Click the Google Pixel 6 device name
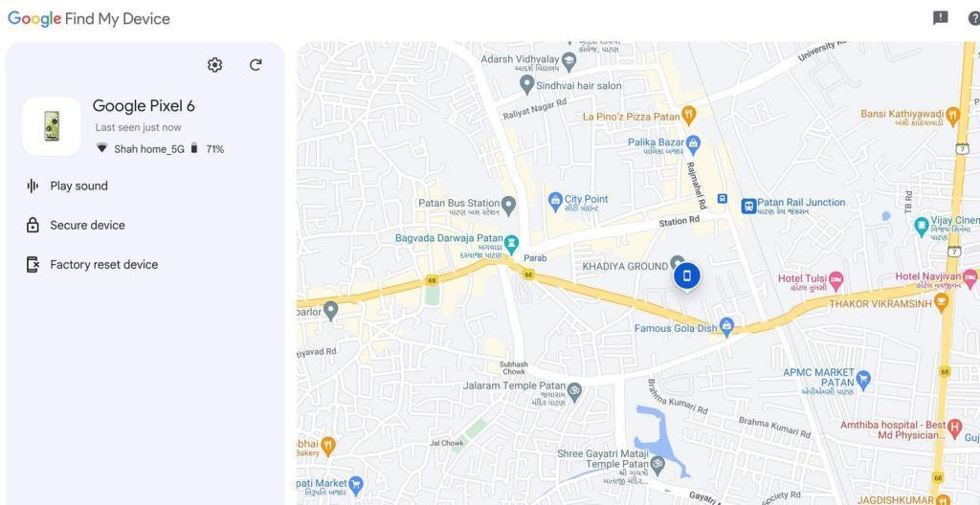 pyautogui.click(x=144, y=106)
